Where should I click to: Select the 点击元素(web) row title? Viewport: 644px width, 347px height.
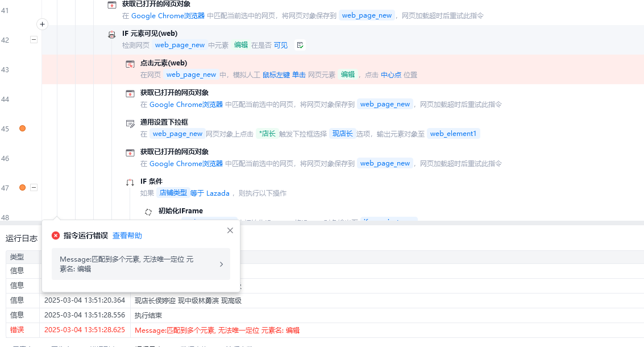164,63
